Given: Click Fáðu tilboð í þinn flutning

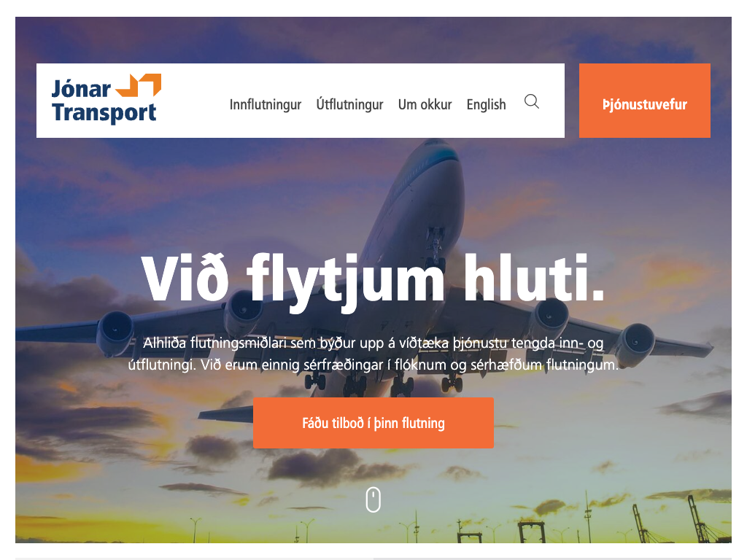Looking at the screenshot, I should click(373, 423).
